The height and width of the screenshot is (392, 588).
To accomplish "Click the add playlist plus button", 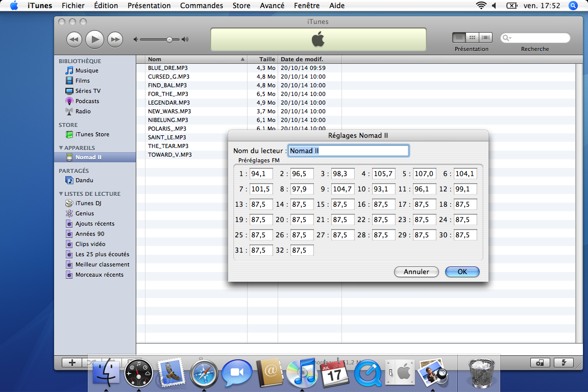I will coord(72,362).
